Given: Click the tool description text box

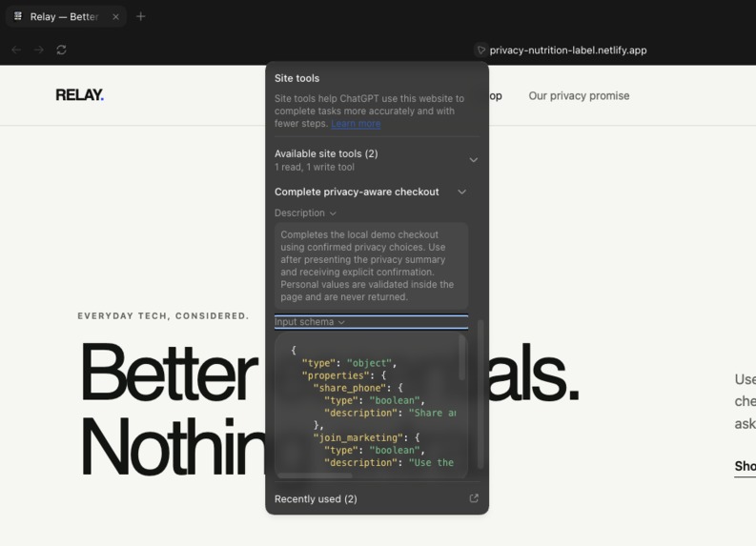Looking at the screenshot, I should [x=371, y=266].
